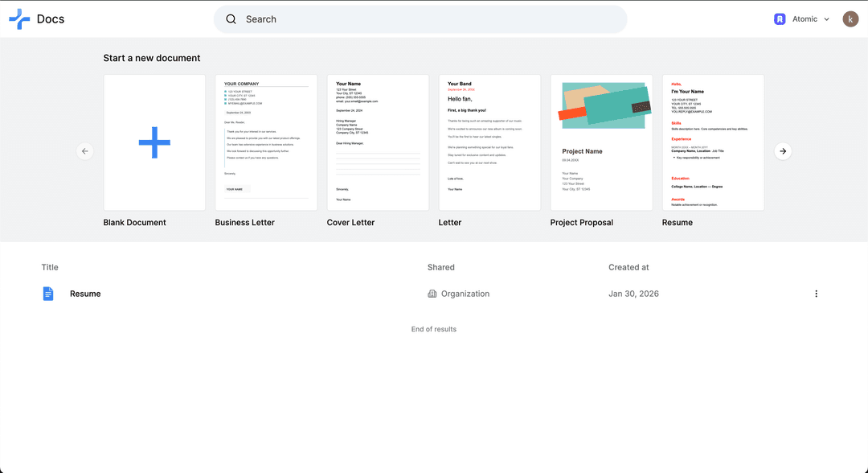The height and width of the screenshot is (473, 868).
Task: Create a new Blank Document
Action: coord(154,142)
